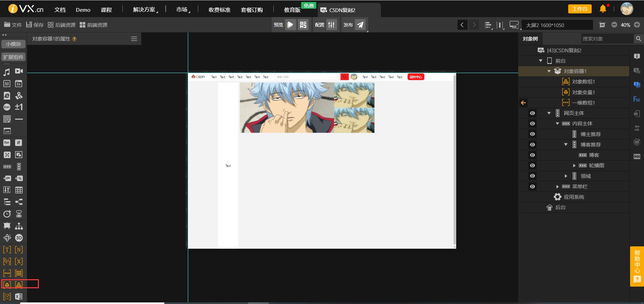Select the 2D array grid tool

pos(19,273)
